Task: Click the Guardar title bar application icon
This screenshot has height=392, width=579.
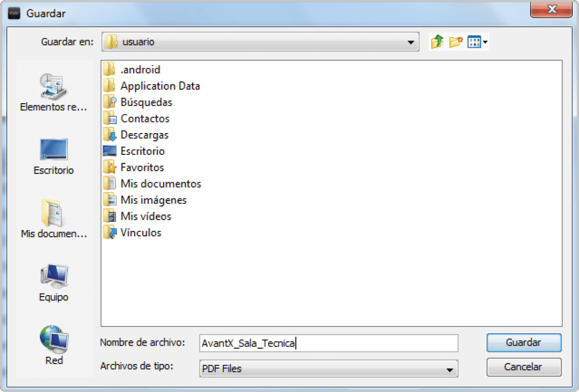Action: pos(14,14)
